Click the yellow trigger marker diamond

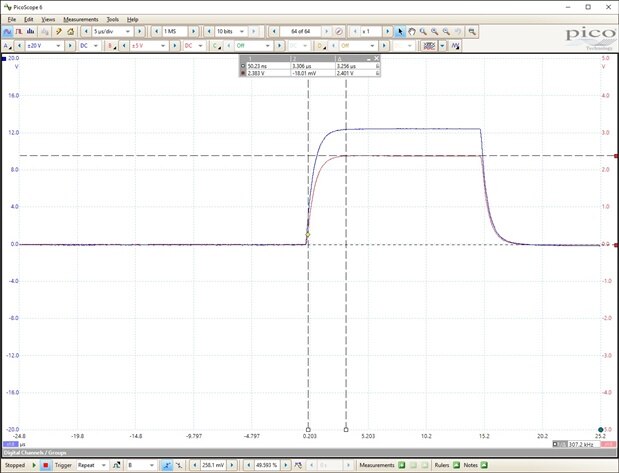pos(308,234)
